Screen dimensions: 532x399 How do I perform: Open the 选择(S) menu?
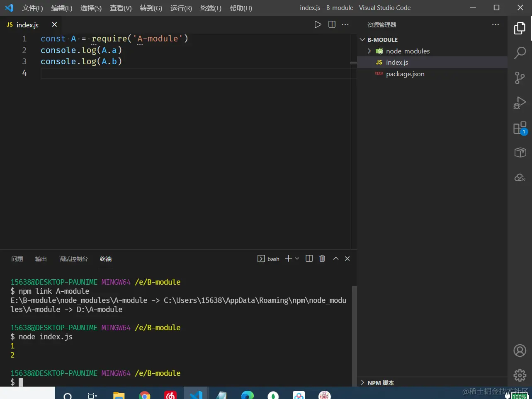[x=91, y=8]
